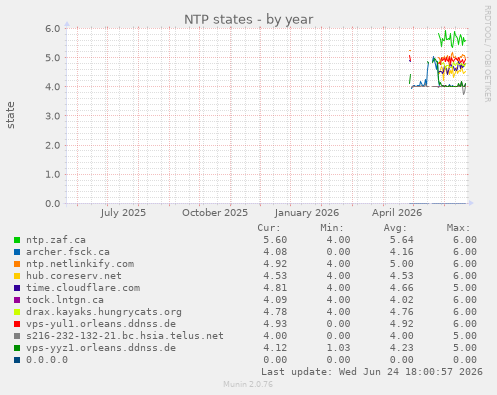497x395 pixels.
Task: Select the time.cloudflare.com legend label
Action: (83, 288)
